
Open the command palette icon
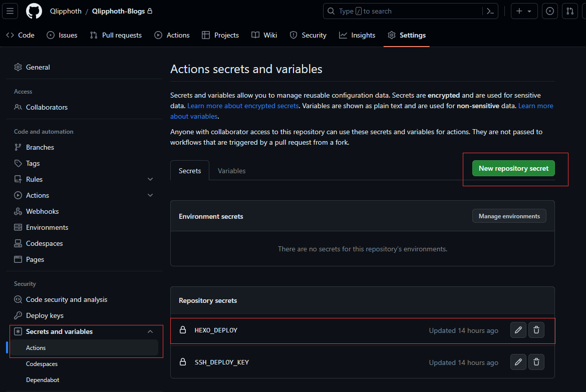click(x=490, y=11)
